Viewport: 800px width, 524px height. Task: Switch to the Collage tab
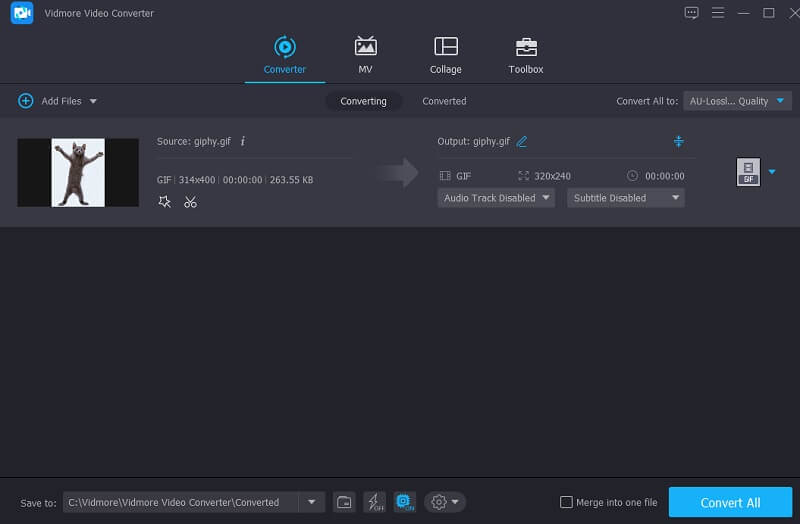point(445,55)
